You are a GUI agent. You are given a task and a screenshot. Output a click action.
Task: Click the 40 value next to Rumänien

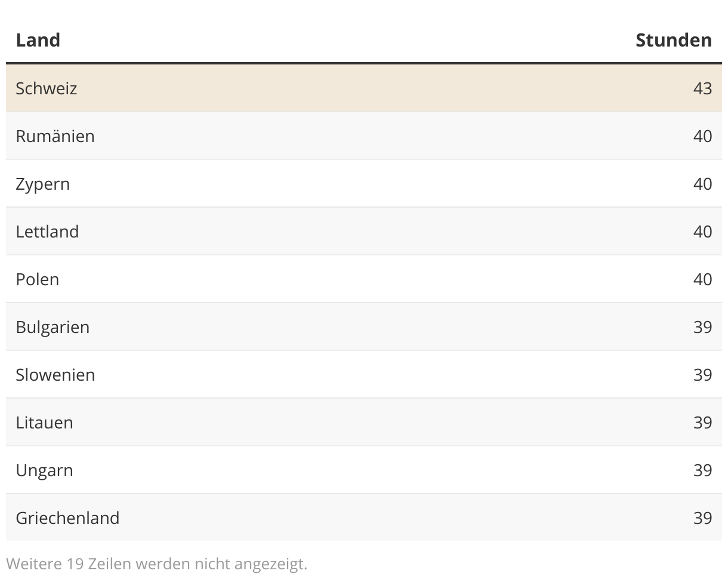click(x=702, y=136)
